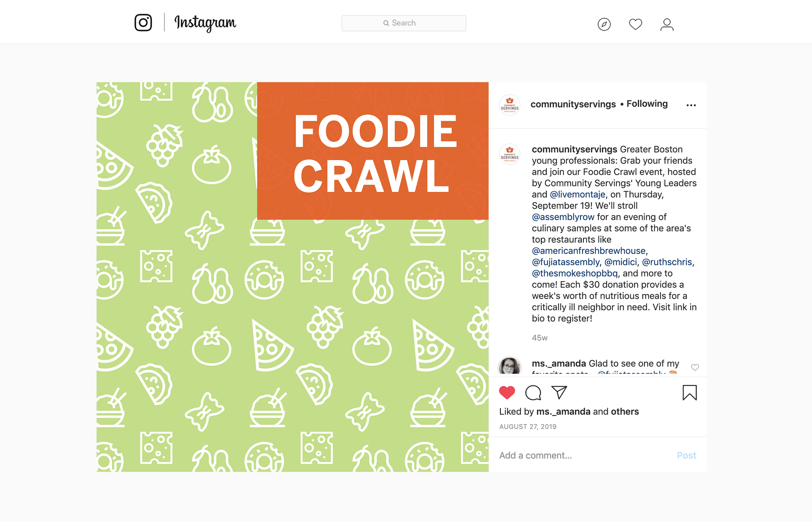Click the comment speech bubble icon

pos(533,393)
